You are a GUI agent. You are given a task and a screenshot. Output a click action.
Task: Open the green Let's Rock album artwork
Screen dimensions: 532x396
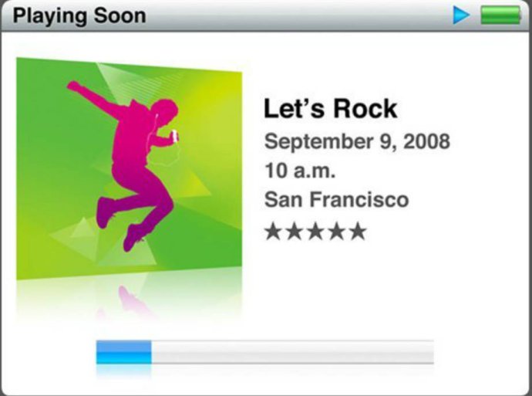[x=130, y=169]
